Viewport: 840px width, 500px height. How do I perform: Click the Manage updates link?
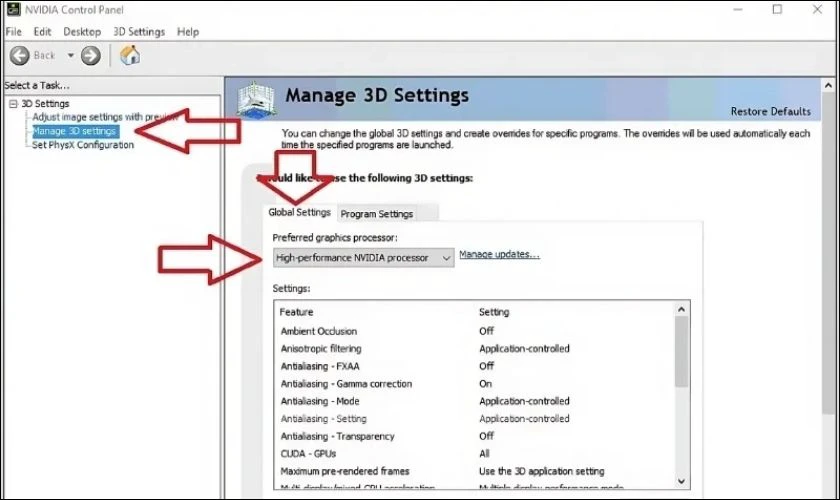click(499, 254)
